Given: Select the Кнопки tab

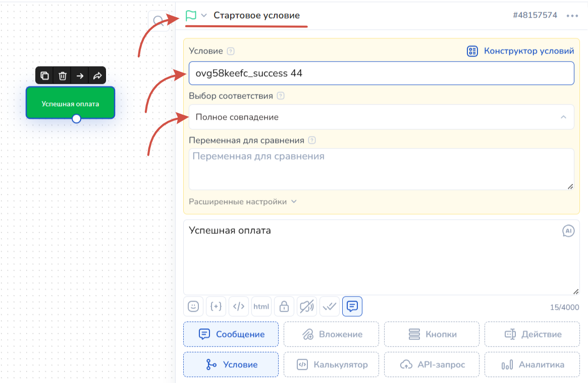Looking at the screenshot, I should [x=432, y=334].
